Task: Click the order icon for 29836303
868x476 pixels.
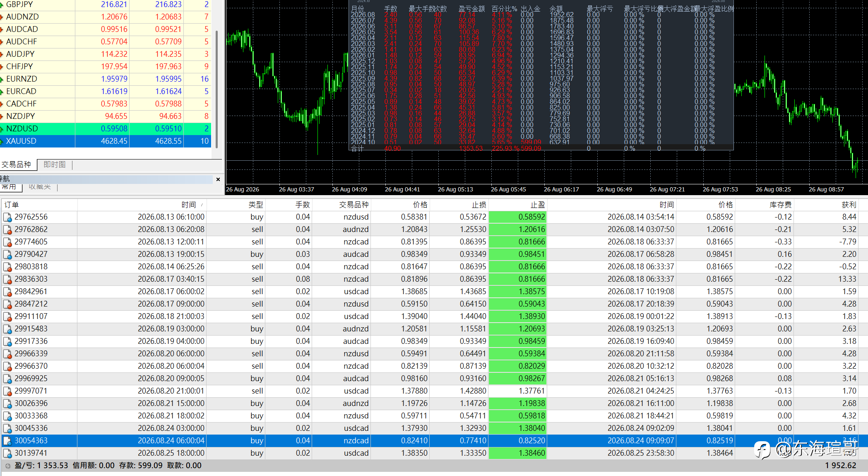Action: click(x=7, y=279)
